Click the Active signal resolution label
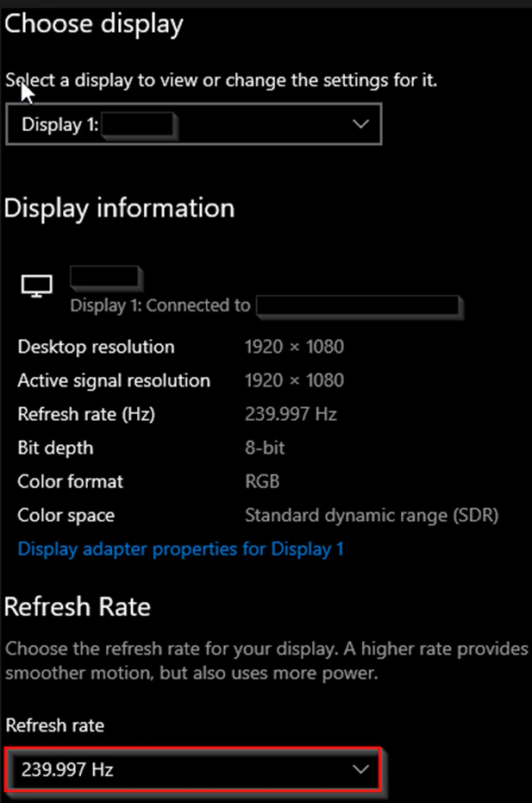Screen dimensions: 532x803 [x=114, y=380]
